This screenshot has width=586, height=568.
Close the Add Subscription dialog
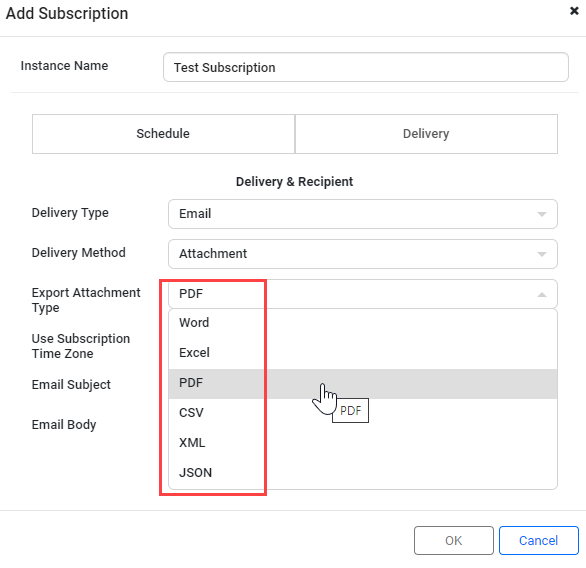tap(574, 11)
